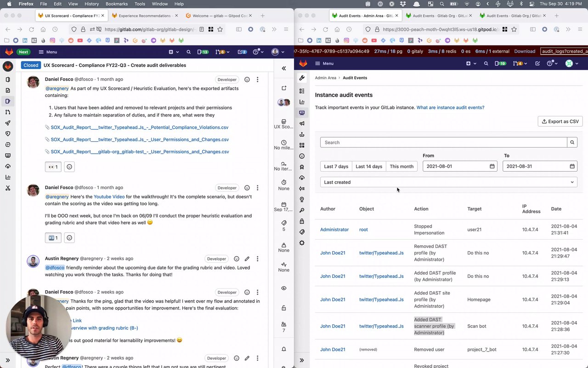Image resolution: width=588 pixels, height=368 pixels.
Task: Click the wrench Admin Area icon in admin sidebar
Action: point(302,78)
